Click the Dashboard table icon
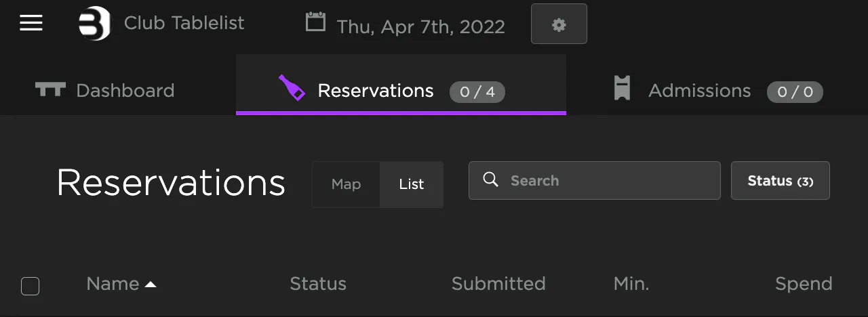This screenshot has height=317, width=868. (x=50, y=89)
